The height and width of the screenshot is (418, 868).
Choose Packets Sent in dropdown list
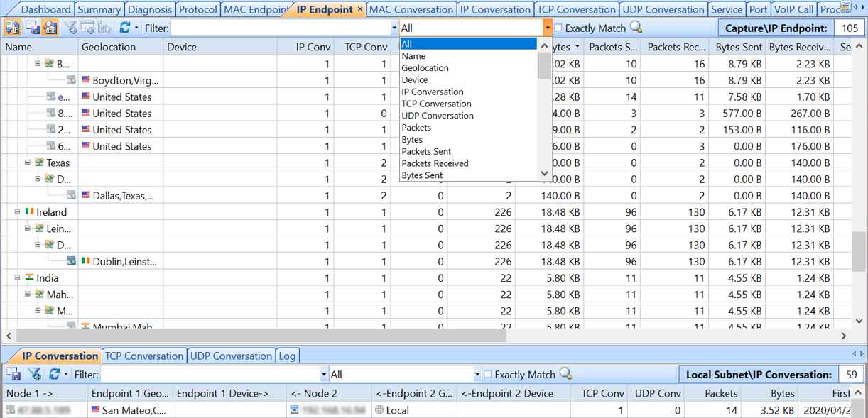coord(426,151)
